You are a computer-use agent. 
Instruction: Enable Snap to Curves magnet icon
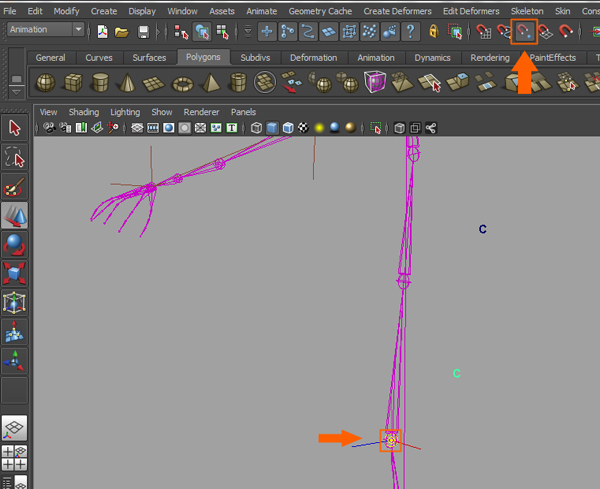coord(504,31)
